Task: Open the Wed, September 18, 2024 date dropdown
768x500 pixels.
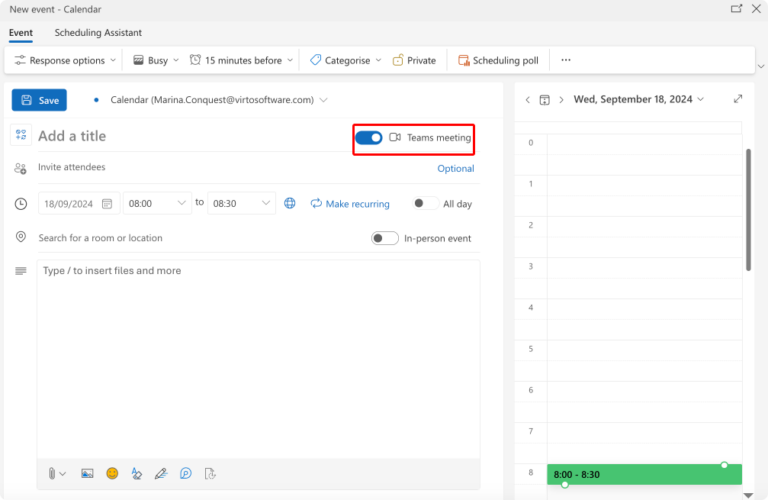Action: [x=639, y=99]
